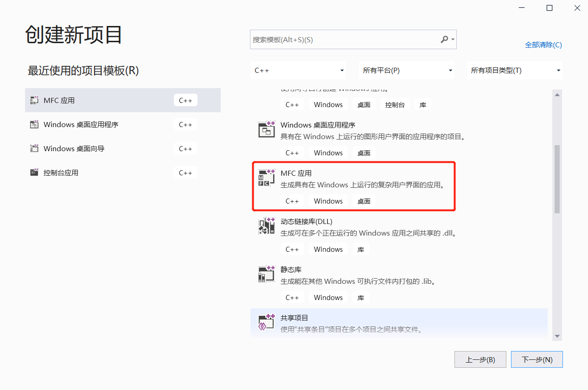
Task: Click 动态链接库(DLL) template icon
Action: point(267,226)
